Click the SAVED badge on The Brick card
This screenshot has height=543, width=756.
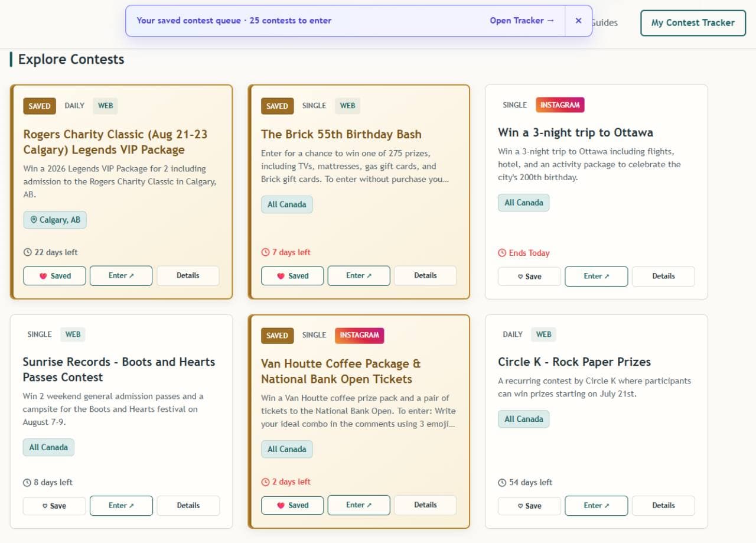(277, 106)
